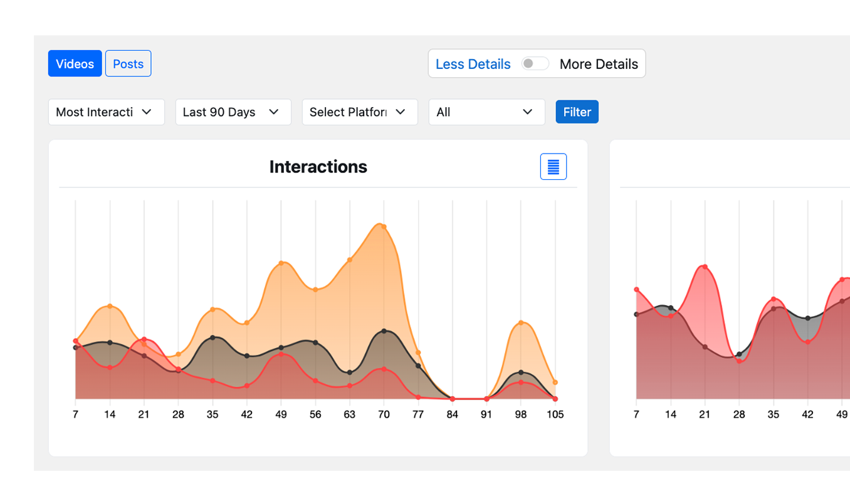Image resolution: width=850 pixels, height=504 pixels.
Task: Open the Last 90 Days dropdown
Action: 233,112
